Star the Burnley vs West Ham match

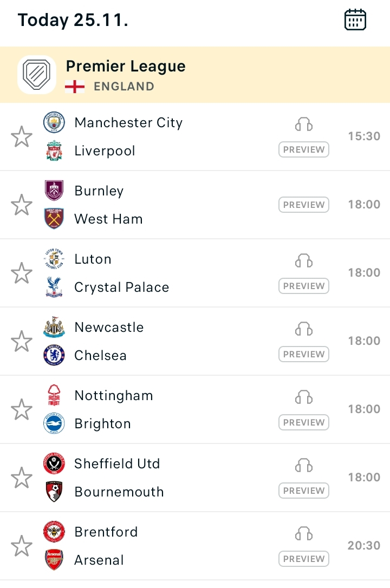[22, 205]
